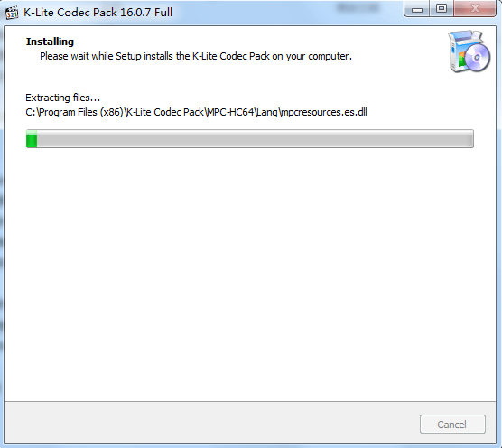
Task: Click the Lang folder name in extraction path
Action: (x=267, y=113)
